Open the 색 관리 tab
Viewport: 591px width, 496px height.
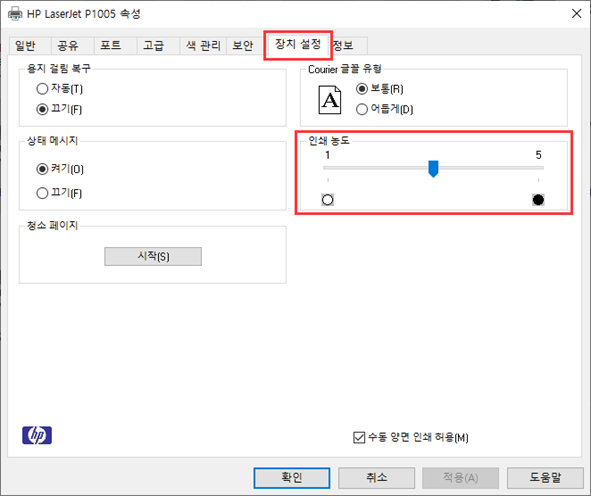pos(203,46)
